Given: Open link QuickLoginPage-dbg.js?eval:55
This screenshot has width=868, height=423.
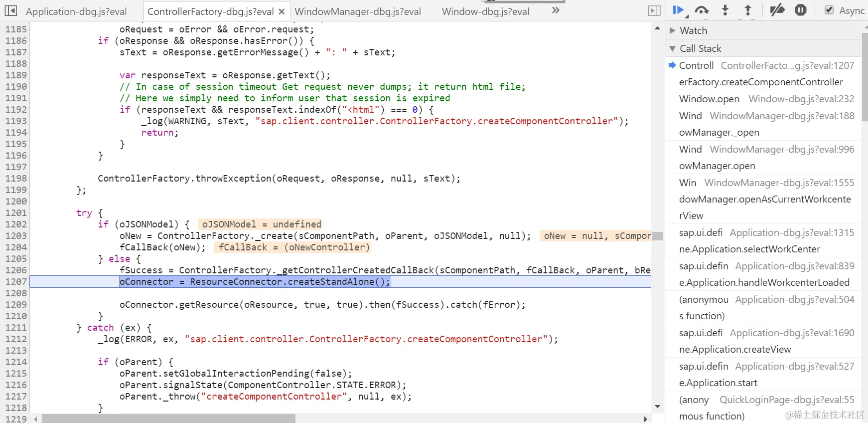Looking at the screenshot, I should click(x=787, y=400).
